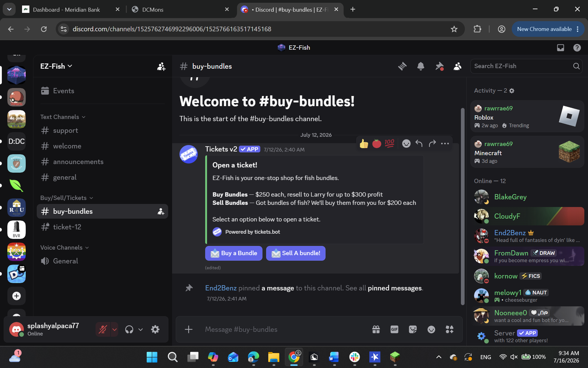Toggle the member list visibility
This screenshot has height=368, width=588.
coord(458,66)
